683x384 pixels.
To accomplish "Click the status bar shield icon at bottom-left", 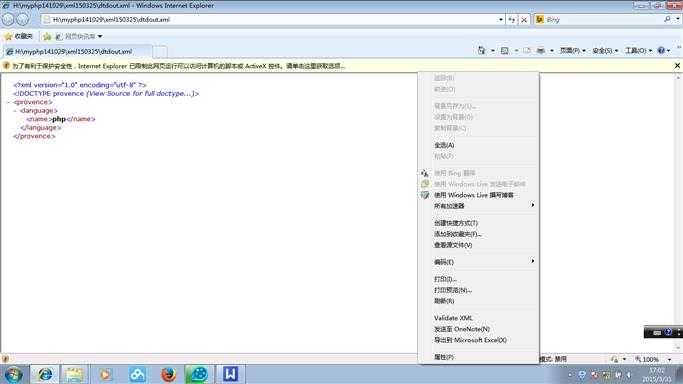I will tap(5, 359).
